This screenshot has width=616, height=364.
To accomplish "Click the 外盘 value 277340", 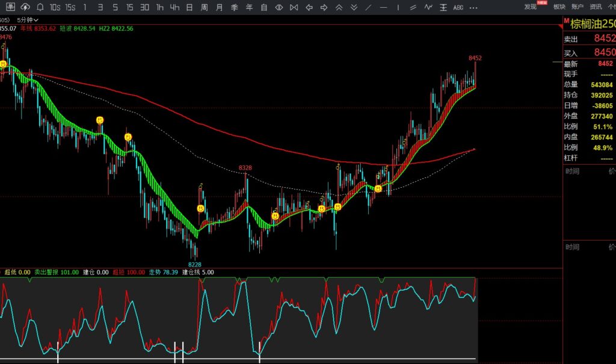I will click(x=602, y=116).
